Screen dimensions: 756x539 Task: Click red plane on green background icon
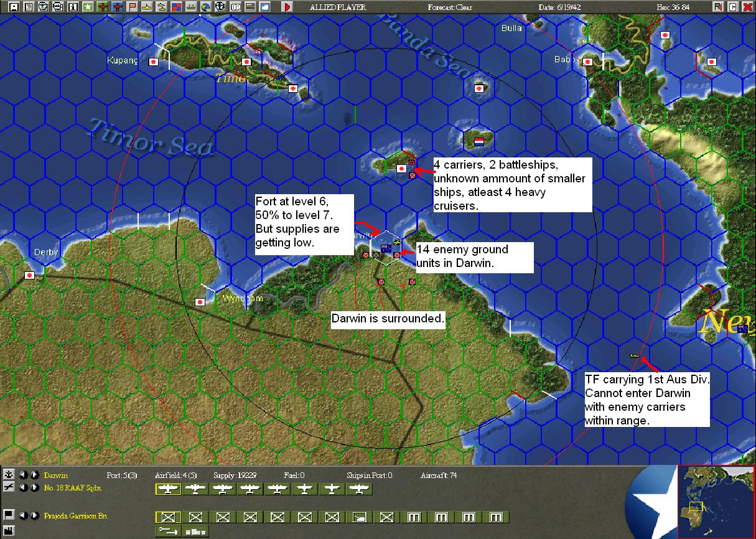pyautogui.click(x=103, y=7)
